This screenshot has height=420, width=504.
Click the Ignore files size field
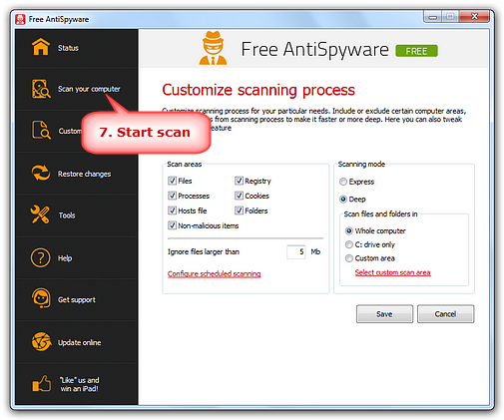tap(296, 252)
